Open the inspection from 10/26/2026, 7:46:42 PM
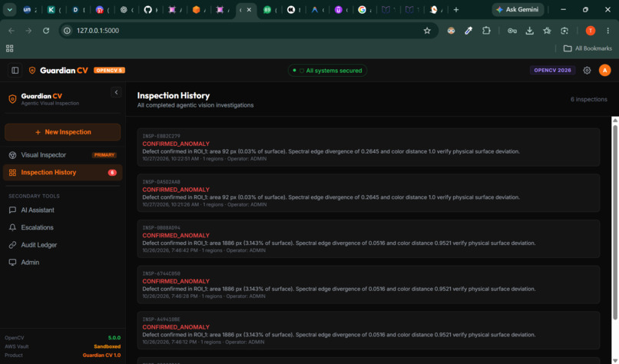 pyautogui.click(x=369, y=239)
